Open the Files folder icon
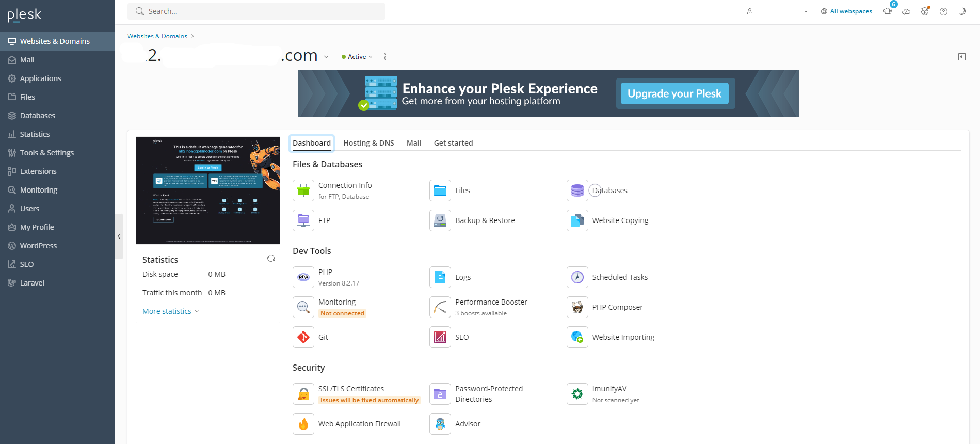The width and height of the screenshot is (980, 444). click(440, 191)
